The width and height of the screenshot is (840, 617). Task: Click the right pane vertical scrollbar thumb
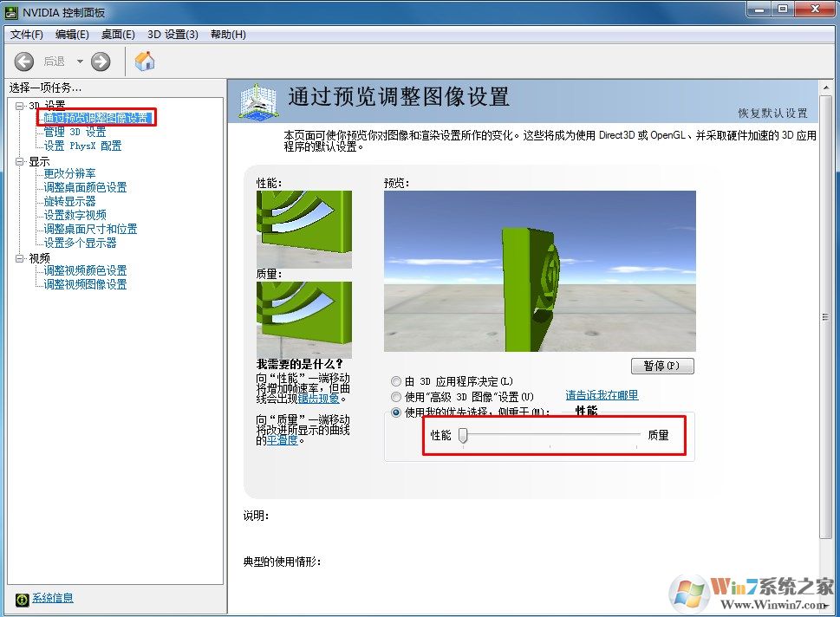(x=825, y=317)
